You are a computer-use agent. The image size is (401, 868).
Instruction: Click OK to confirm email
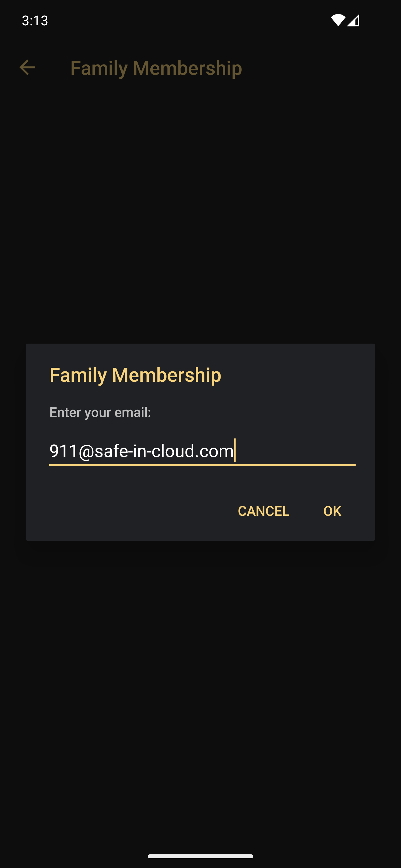[332, 511]
